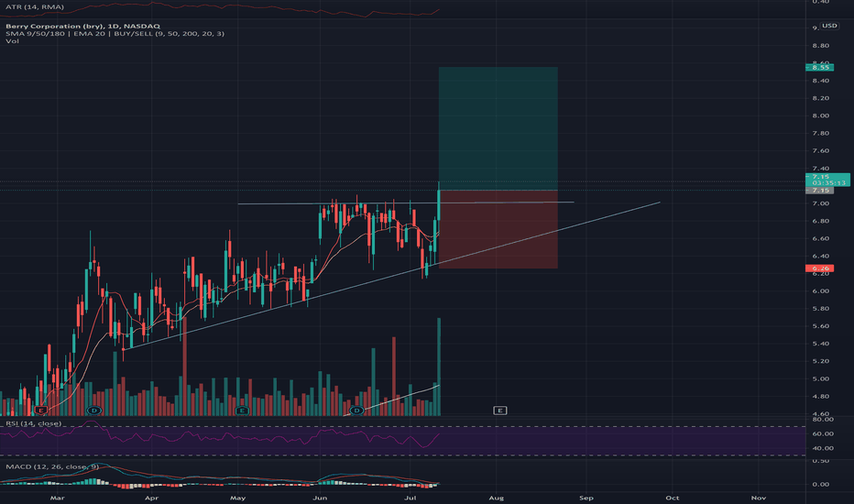This screenshot has width=854, height=504.
Task: Click the Apr label on time axis
Action: pos(151,498)
